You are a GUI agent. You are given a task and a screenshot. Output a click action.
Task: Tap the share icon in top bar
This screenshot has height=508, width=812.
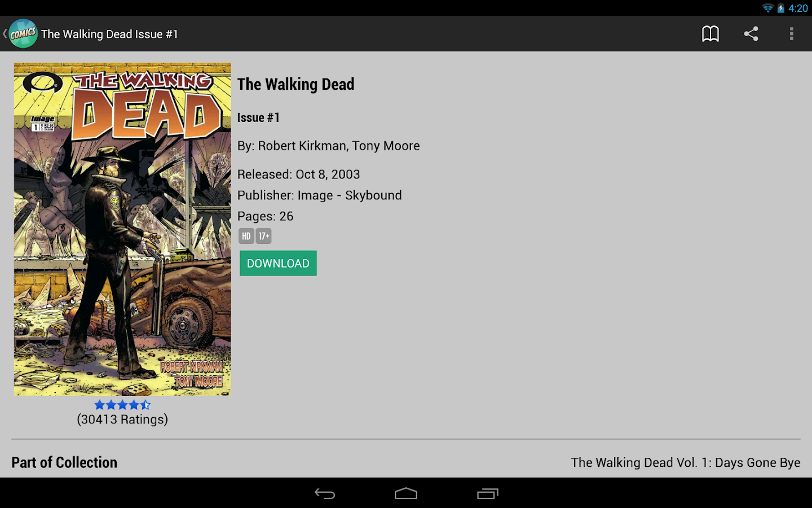751,34
